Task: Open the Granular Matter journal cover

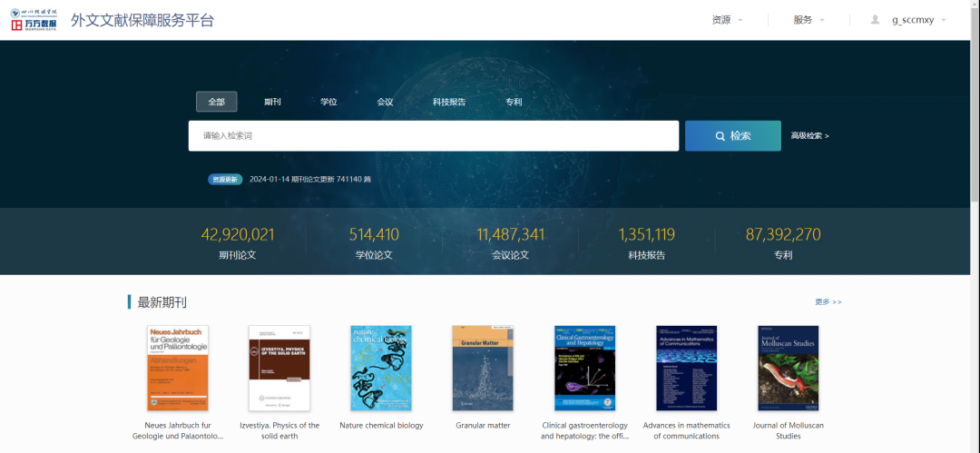Action: (483, 368)
